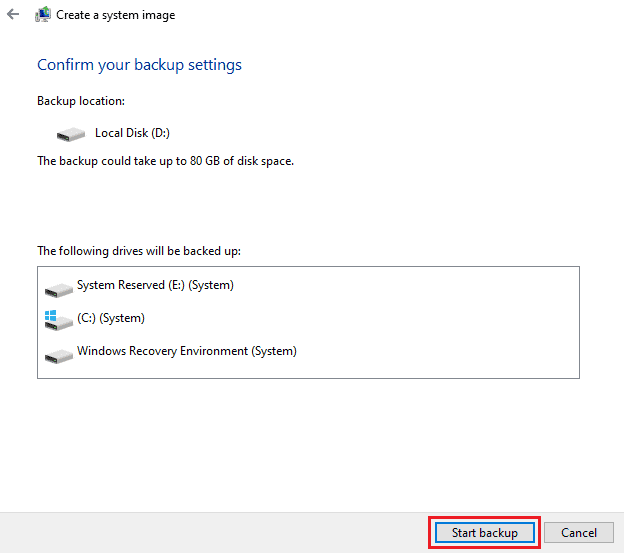Click the Backup location label
Viewport: 624px width, 553px height.
click(81, 101)
